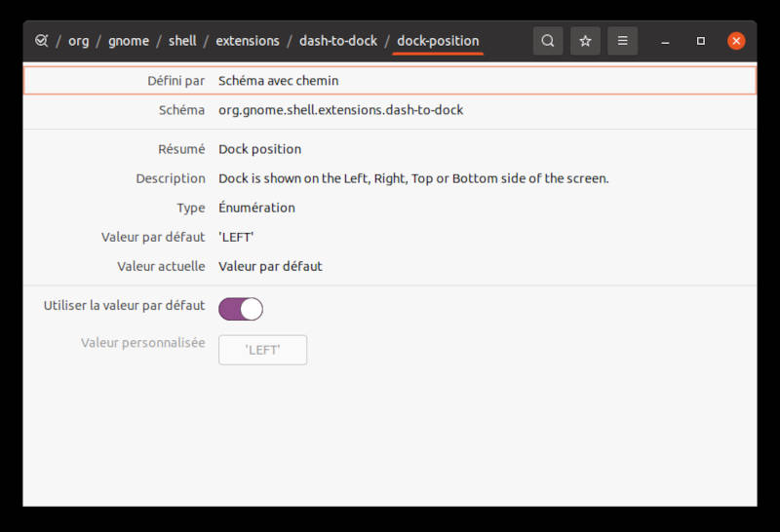Click the dock description text
This screenshot has width=780, height=532.
pyautogui.click(x=413, y=178)
